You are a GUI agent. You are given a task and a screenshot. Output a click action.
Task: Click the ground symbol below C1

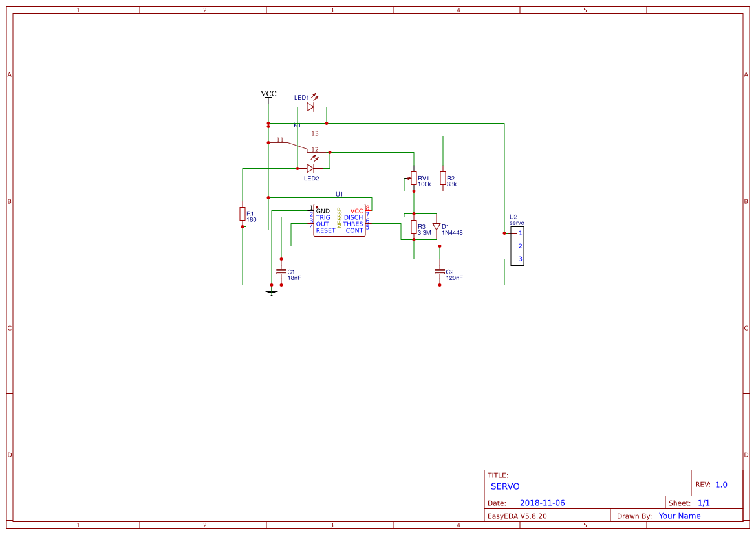pos(272,292)
